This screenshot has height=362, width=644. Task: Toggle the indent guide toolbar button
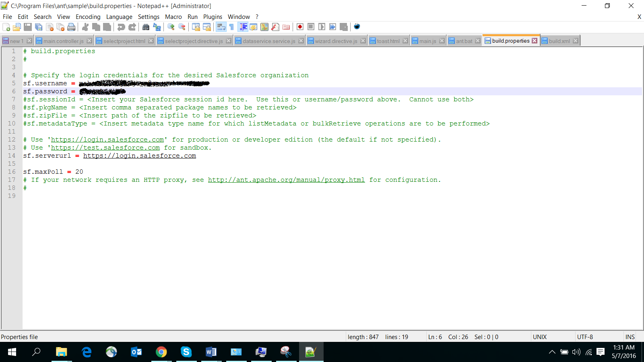pyautogui.click(x=243, y=27)
